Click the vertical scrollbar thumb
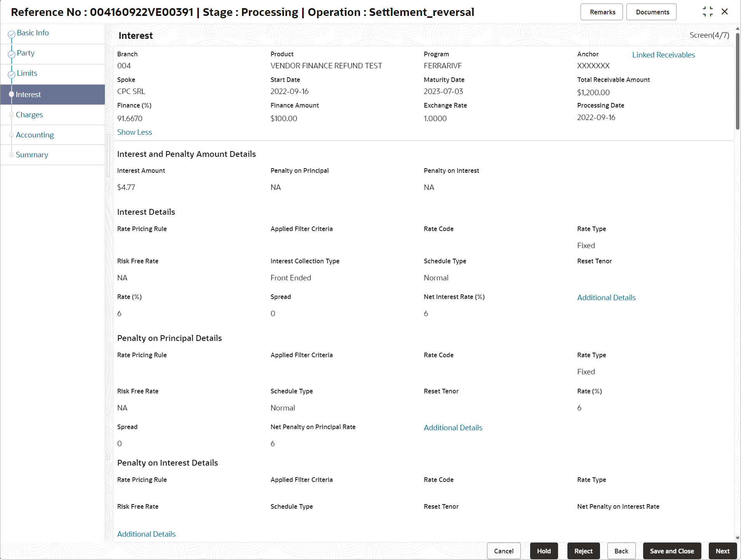The height and width of the screenshot is (560, 741). pyautogui.click(x=738, y=81)
